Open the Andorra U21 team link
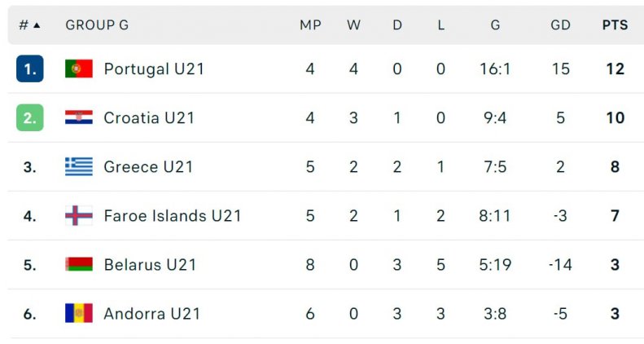The image size is (644, 344). (152, 313)
